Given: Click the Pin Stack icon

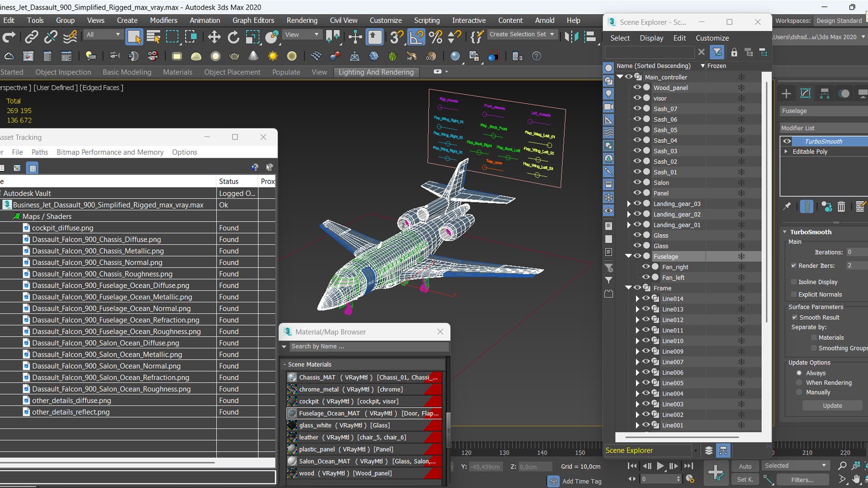Looking at the screenshot, I should click(x=787, y=206).
